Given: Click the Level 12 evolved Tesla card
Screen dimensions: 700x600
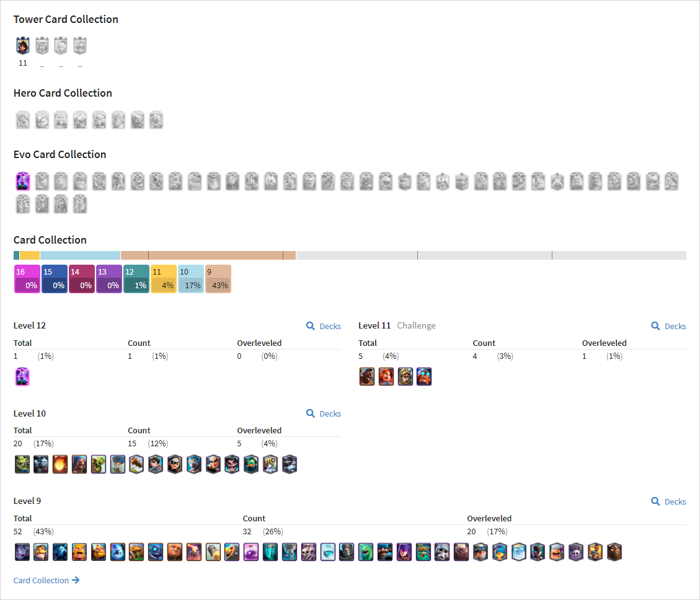Looking at the screenshot, I should coord(22,376).
